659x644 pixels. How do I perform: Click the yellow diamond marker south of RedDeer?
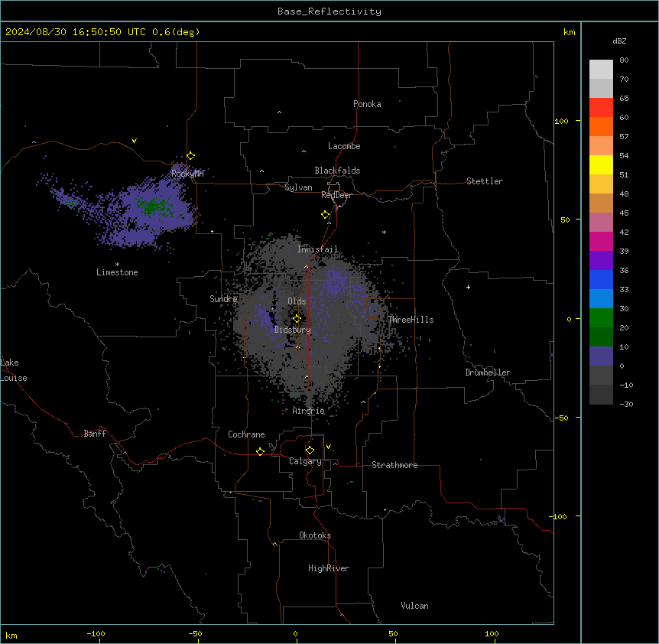(326, 215)
